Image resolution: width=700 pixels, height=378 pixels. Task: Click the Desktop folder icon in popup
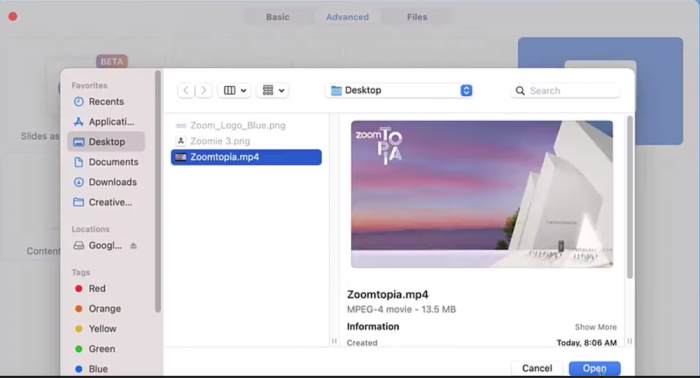pyautogui.click(x=336, y=91)
